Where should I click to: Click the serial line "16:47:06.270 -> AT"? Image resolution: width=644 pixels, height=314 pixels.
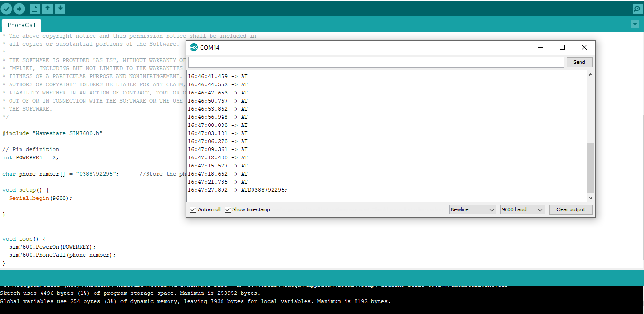pyautogui.click(x=218, y=141)
